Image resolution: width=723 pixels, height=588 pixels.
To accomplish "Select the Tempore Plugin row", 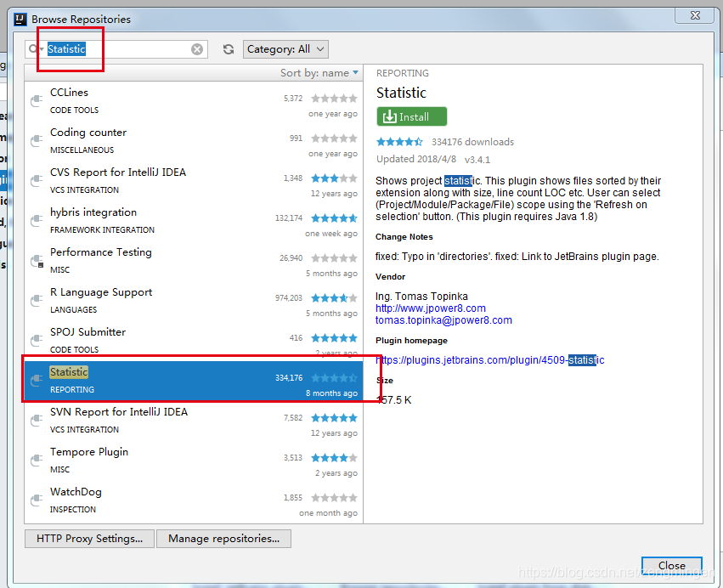I will 194,461.
